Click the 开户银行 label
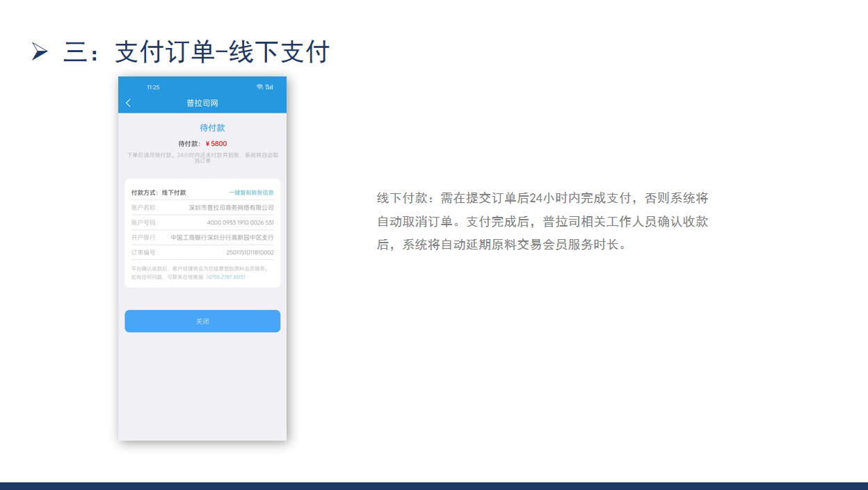 tap(144, 237)
